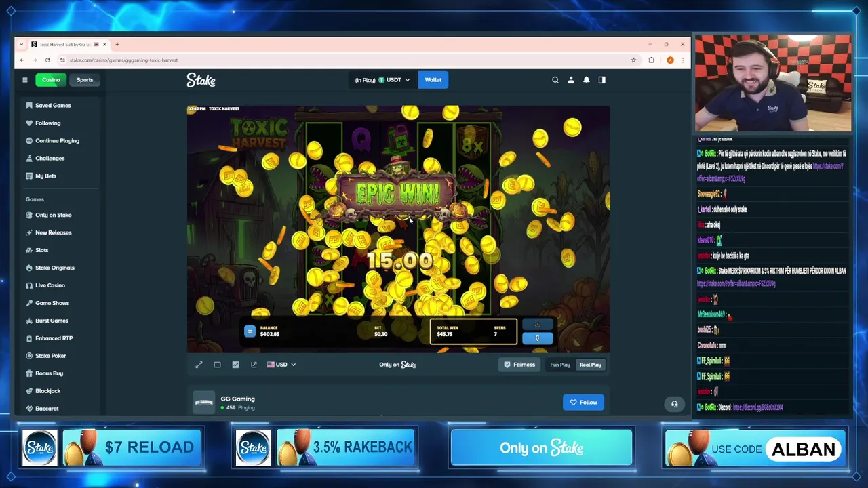Close the Toxic Harvest browser tab

tap(104, 45)
